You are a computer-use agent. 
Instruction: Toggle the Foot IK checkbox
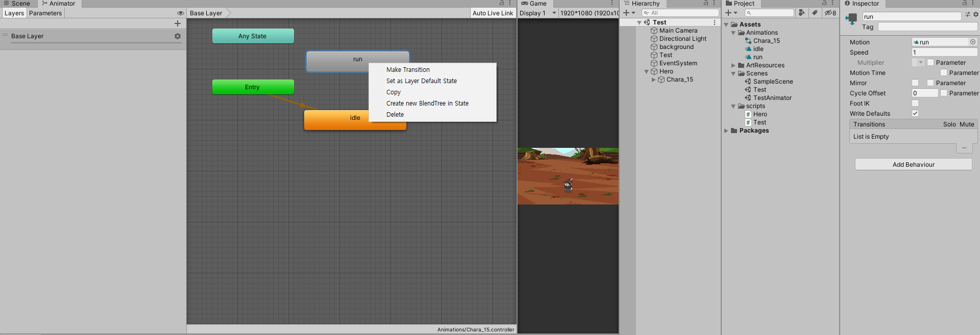[915, 103]
